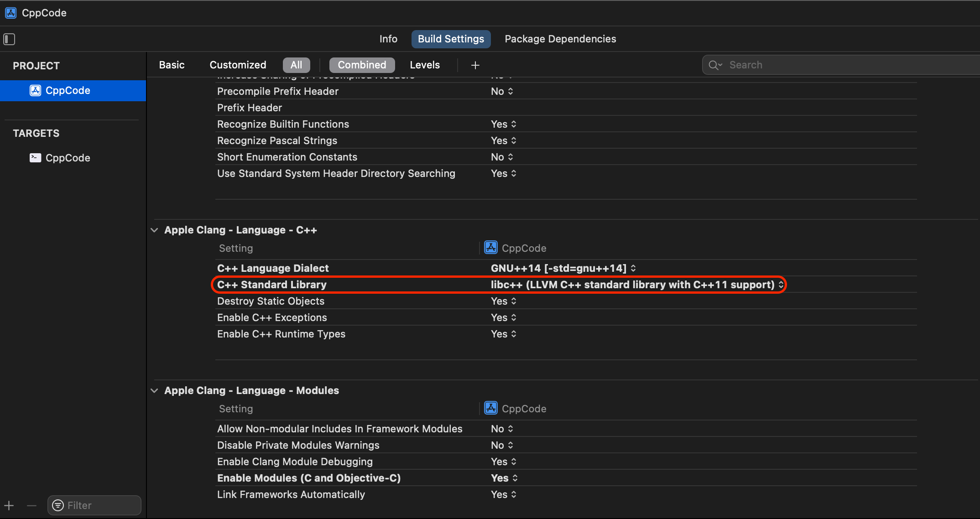
Task: Open C++ Standard Library value popup
Action: [636, 285]
